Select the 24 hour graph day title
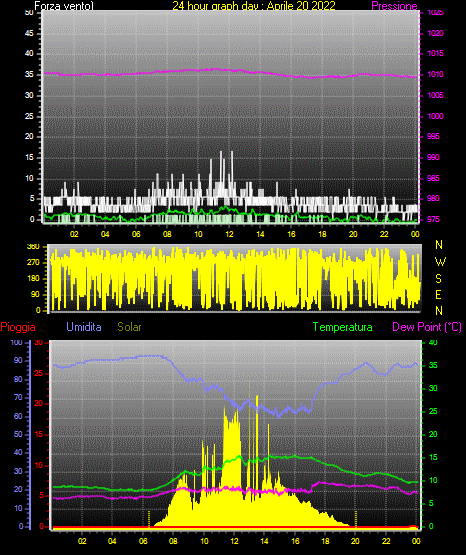Image resolution: width=466 pixels, height=555 pixels. coord(254,5)
